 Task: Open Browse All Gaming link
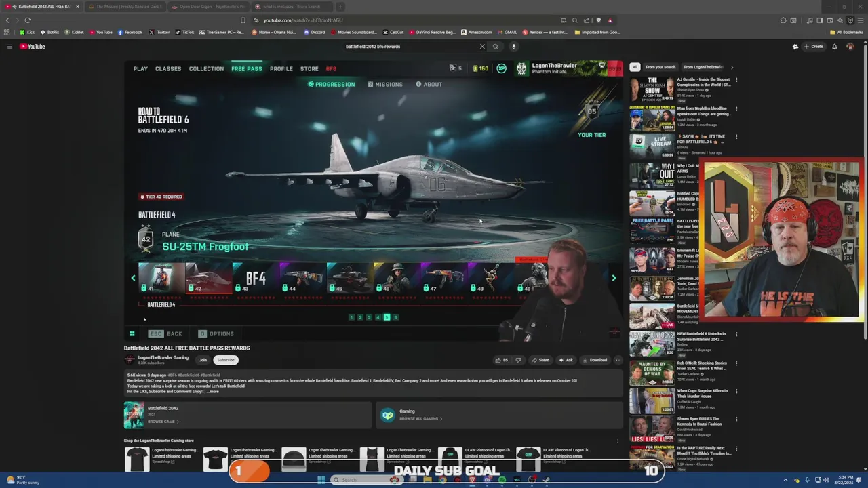coord(420,419)
